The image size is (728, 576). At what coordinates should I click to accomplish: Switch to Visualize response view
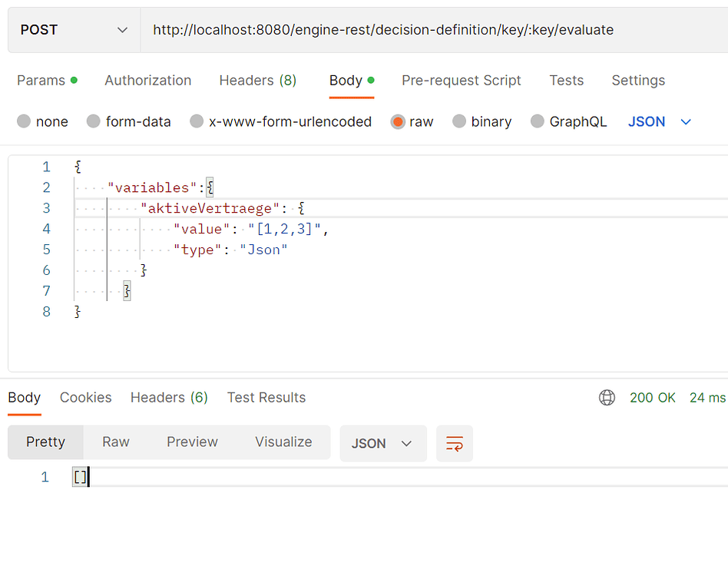[283, 442]
